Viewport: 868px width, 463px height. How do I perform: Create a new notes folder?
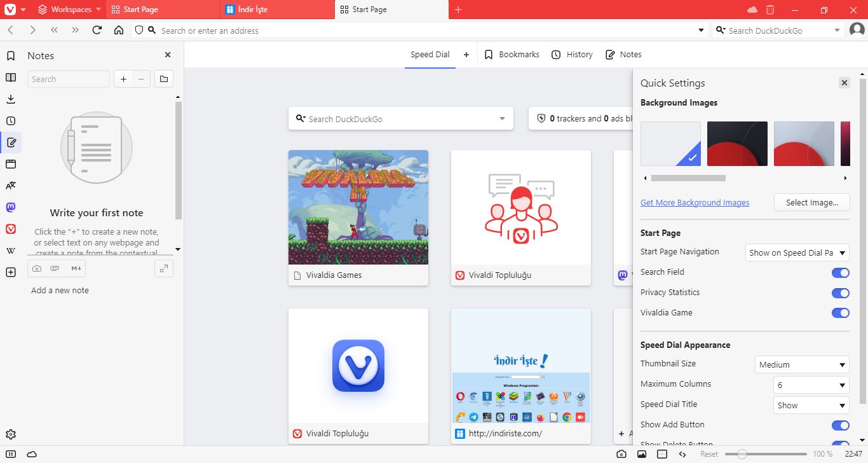[164, 79]
